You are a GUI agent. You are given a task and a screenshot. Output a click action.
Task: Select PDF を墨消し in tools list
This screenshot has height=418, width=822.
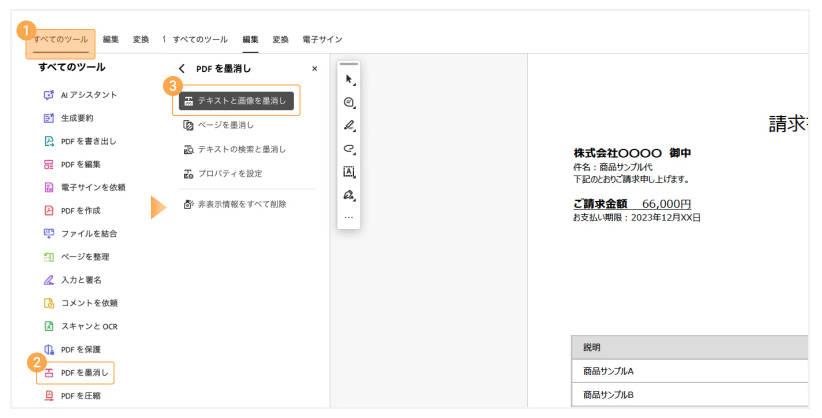[75, 373]
